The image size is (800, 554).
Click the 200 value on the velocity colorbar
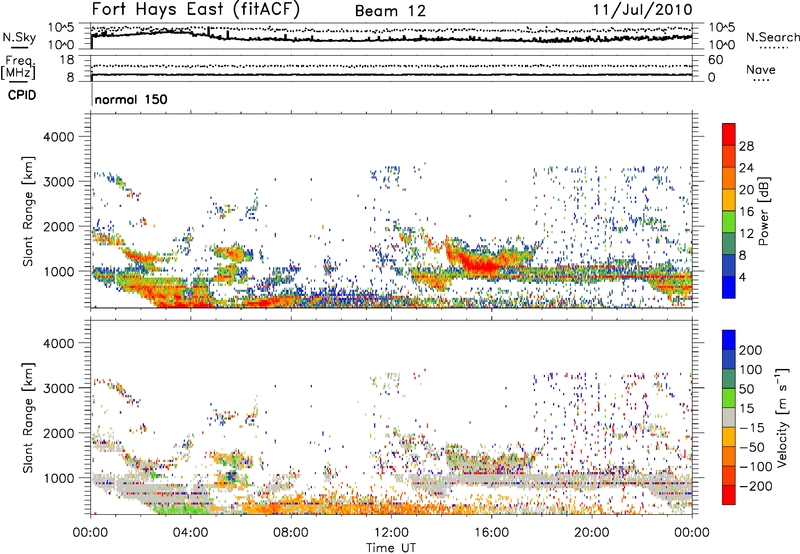point(751,350)
